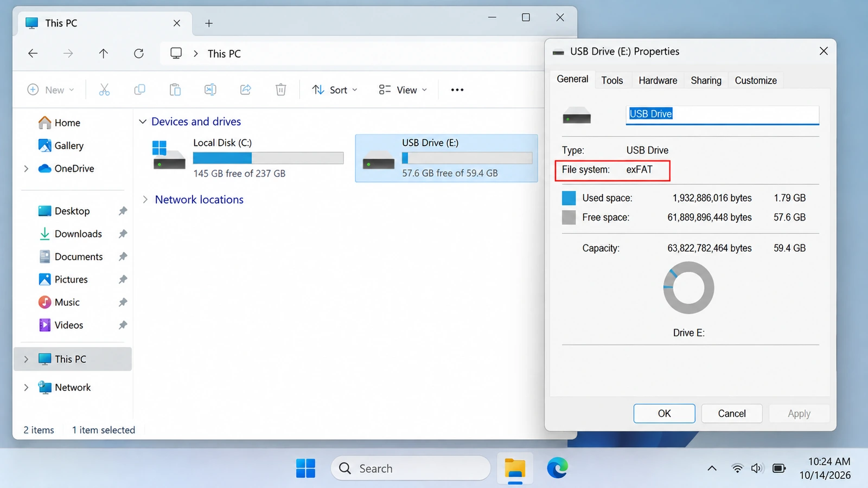Screen dimensions: 868x488
Task: Open File Explorer from the taskbar
Action: pos(515,468)
